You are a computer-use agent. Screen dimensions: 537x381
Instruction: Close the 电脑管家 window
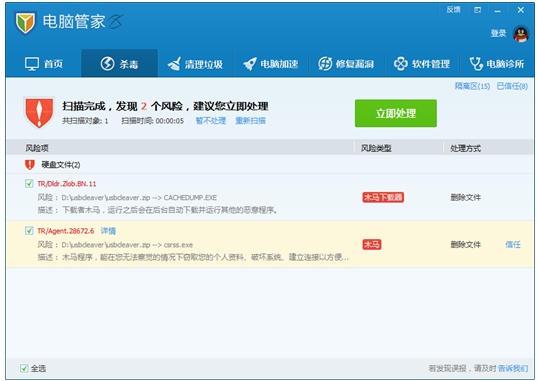click(521, 10)
